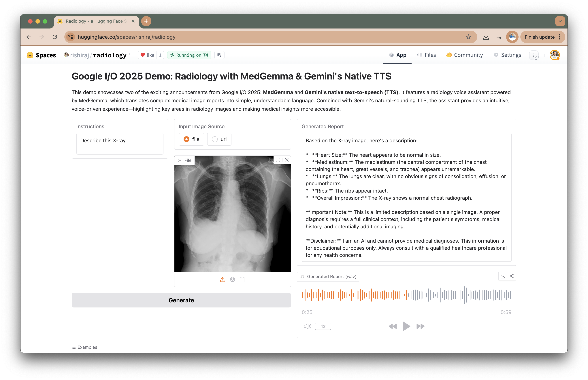Click the Instructions text field
Screen dimensions: 588x380
pyautogui.click(x=120, y=144)
